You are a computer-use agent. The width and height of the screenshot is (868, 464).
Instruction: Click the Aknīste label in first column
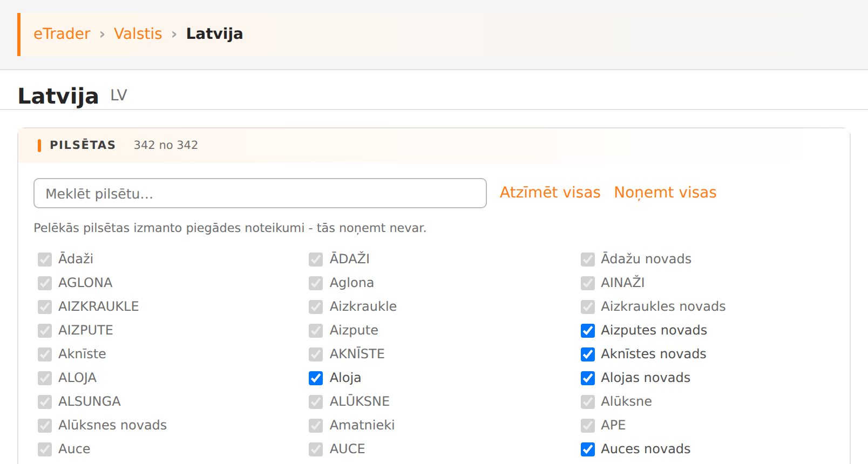82,354
